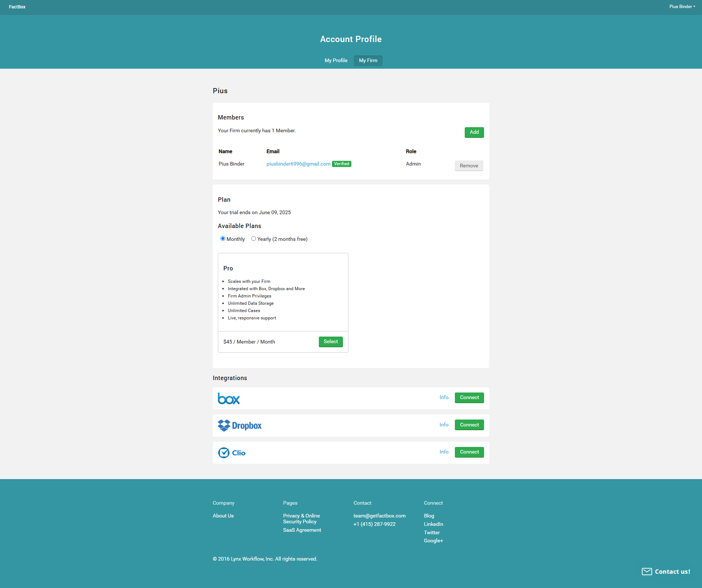
Task: Click the Verified badge
Action: [x=341, y=164]
